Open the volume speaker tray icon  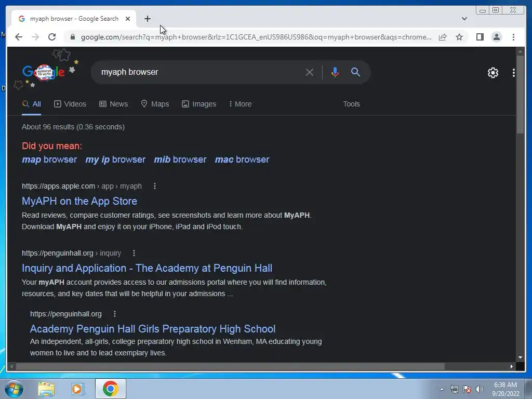coord(479,389)
